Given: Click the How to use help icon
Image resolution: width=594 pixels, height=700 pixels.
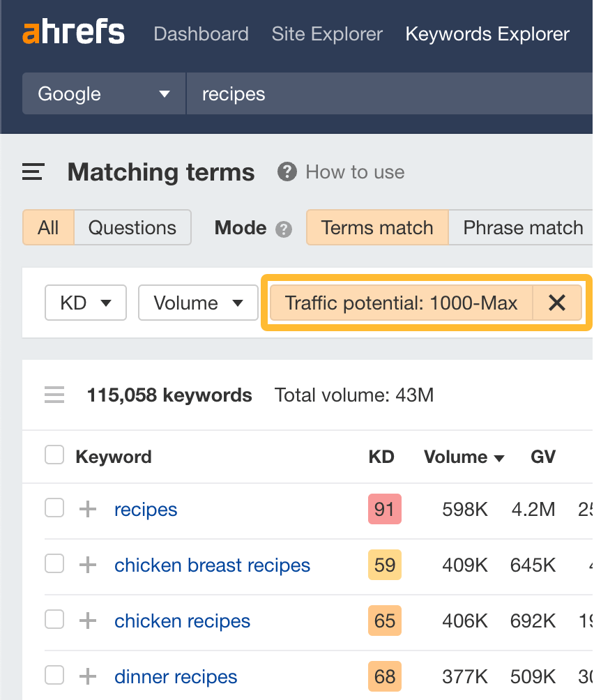Looking at the screenshot, I should click(x=287, y=172).
